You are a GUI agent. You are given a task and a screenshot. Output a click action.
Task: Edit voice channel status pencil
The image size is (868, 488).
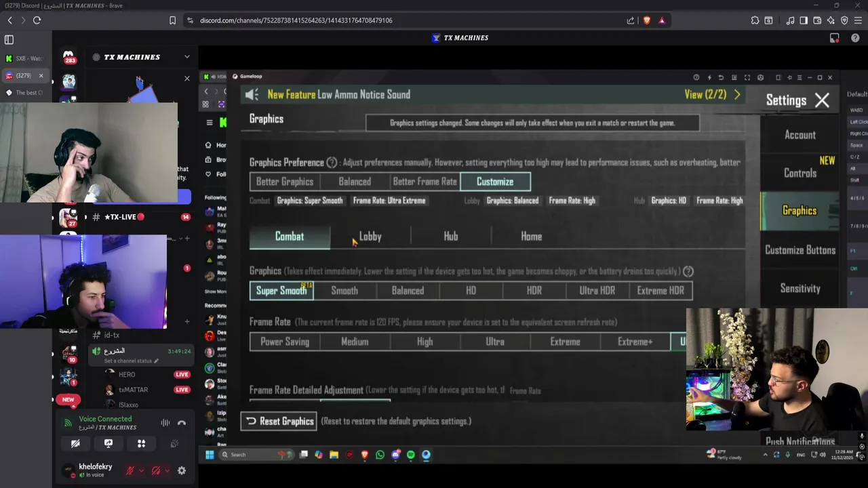coord(156,361)
